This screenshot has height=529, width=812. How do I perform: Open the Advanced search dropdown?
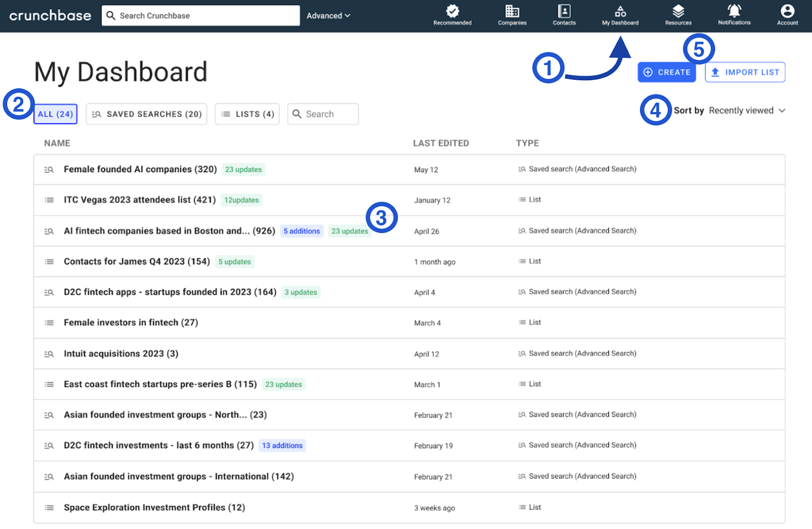(328, 16)
